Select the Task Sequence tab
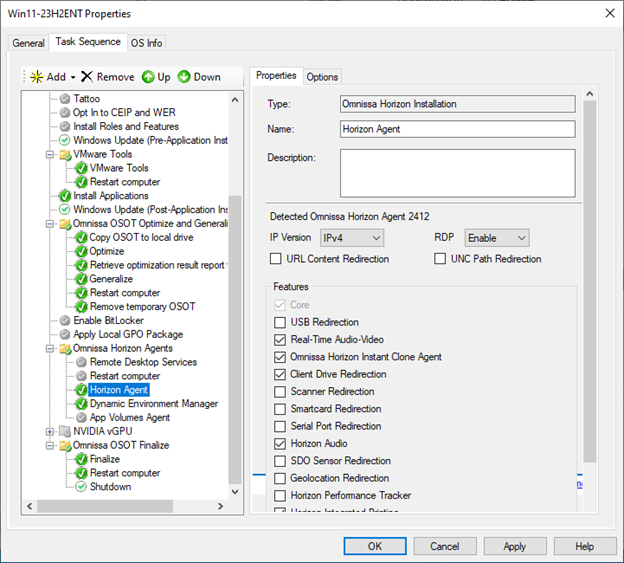 [x=88, y=42]
